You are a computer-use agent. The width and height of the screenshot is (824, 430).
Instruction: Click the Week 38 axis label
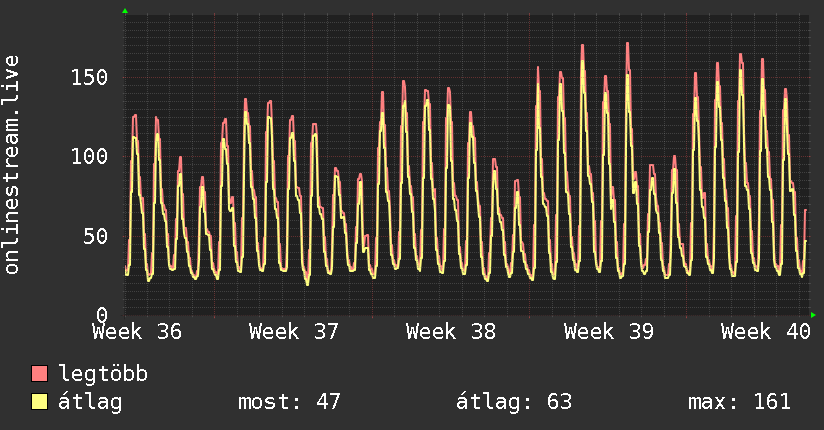tap(451, 332)
